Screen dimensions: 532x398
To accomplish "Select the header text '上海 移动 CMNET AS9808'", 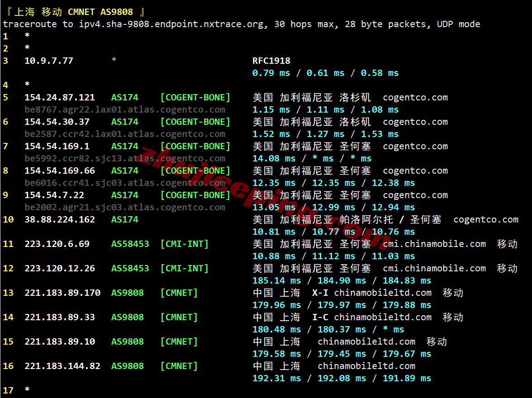I will 73,12.
